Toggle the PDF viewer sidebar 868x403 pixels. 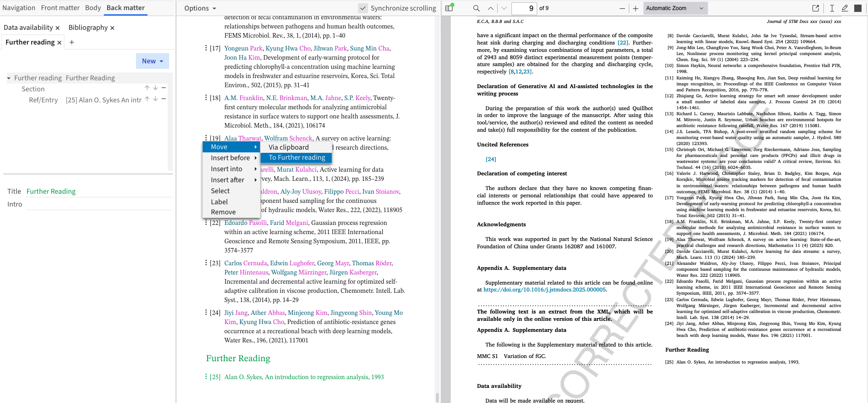click(x=449, y=8)
